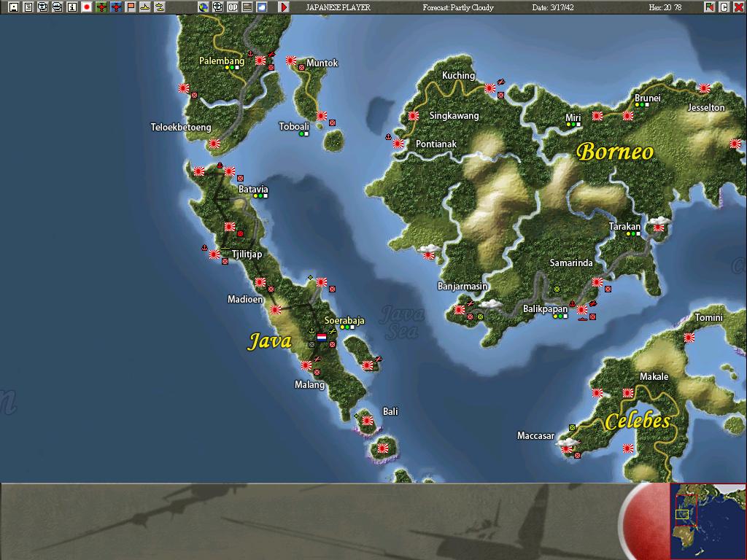747x560 pixels.
Task: Select the red plane on blue background icon
Action: (116, 7)
